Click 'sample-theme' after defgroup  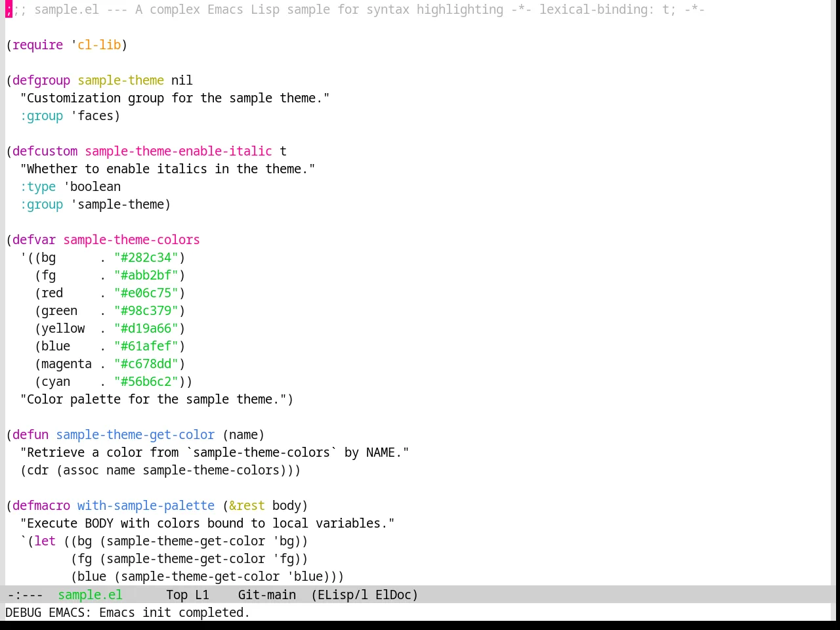[x=121, y=80]
